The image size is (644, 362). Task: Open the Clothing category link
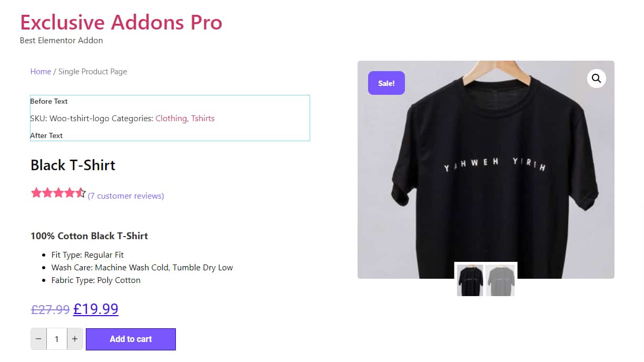[172, 119]
